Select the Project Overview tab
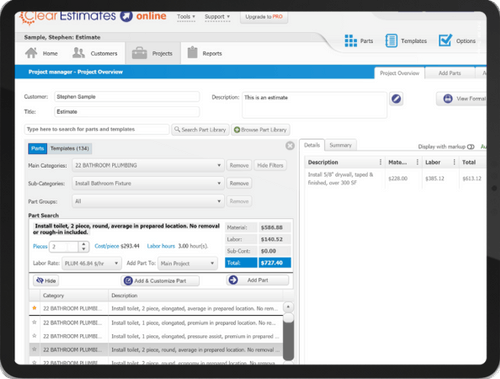Screen dimensions: 500x379 [x=399, y=73]
